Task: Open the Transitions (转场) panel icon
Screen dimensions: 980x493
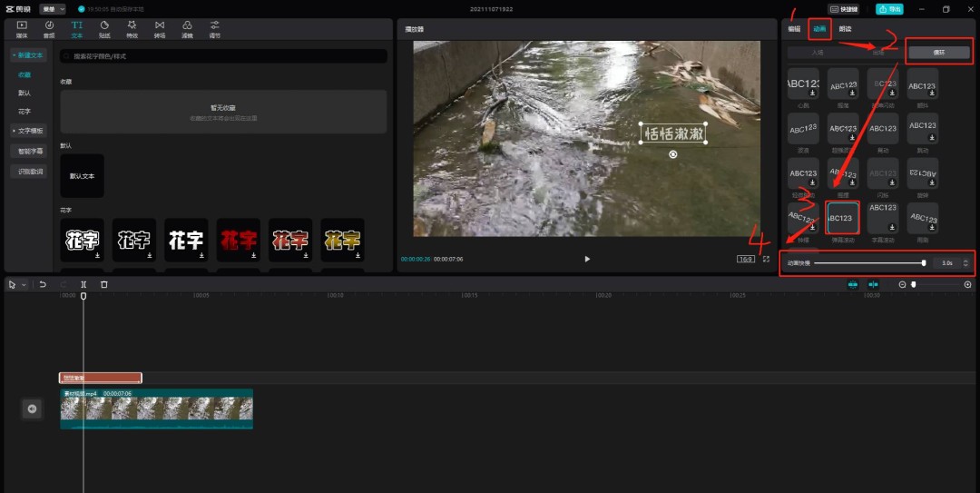Action: [x=160, y=29]
